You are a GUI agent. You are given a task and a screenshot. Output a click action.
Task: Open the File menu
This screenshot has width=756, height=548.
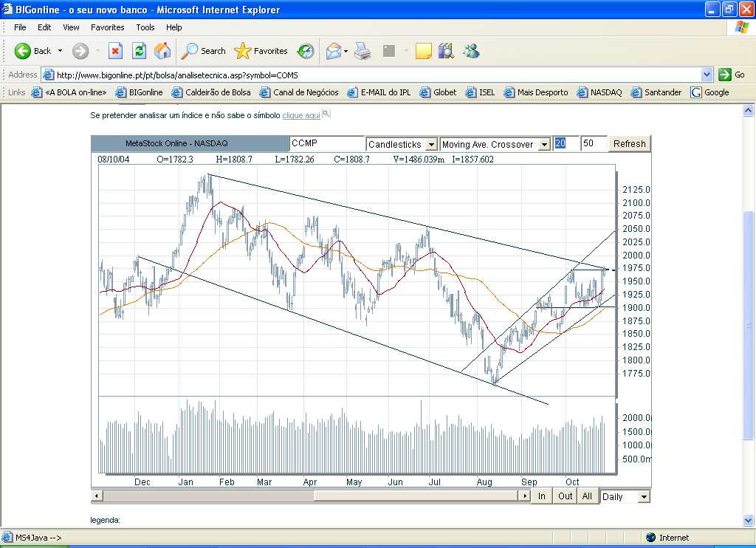[20, 27]
